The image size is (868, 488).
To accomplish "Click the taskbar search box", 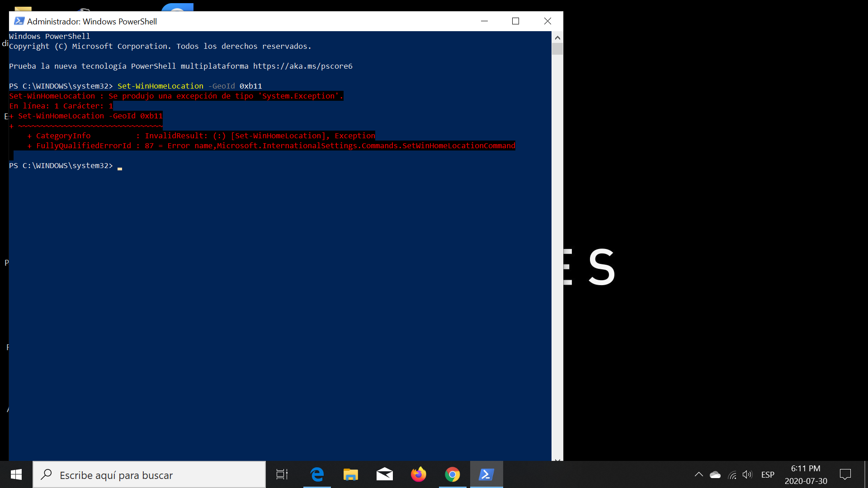I will click(150, 474).
